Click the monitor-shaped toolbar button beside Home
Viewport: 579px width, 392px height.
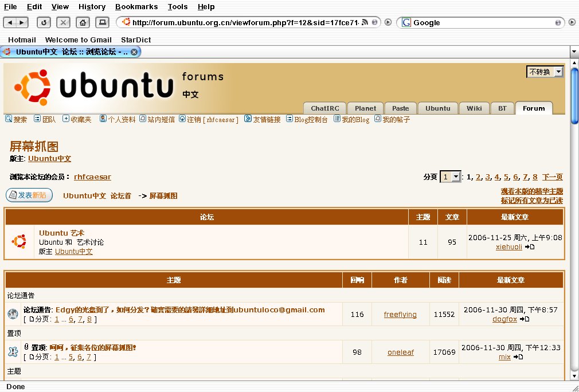pos(102,22)
